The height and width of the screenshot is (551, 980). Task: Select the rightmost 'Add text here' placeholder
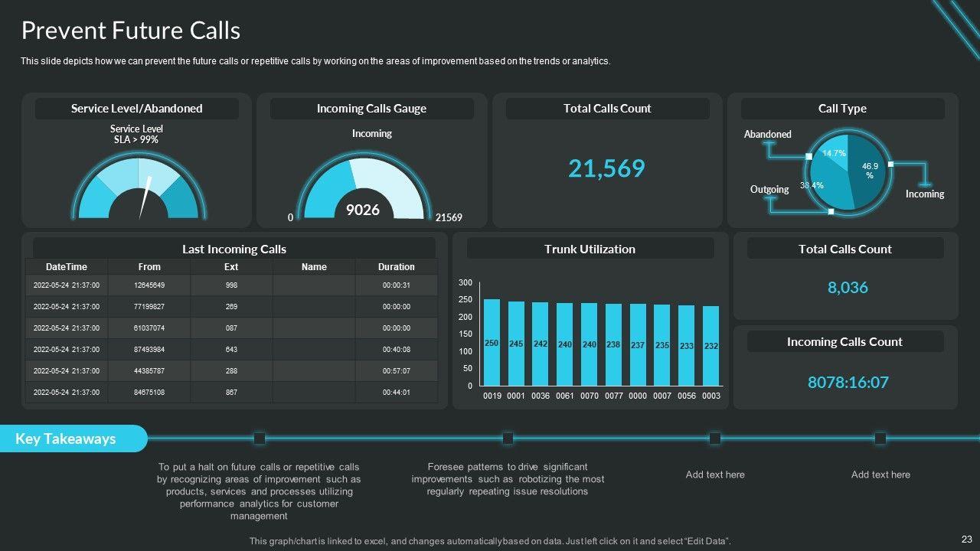point(880,474)
